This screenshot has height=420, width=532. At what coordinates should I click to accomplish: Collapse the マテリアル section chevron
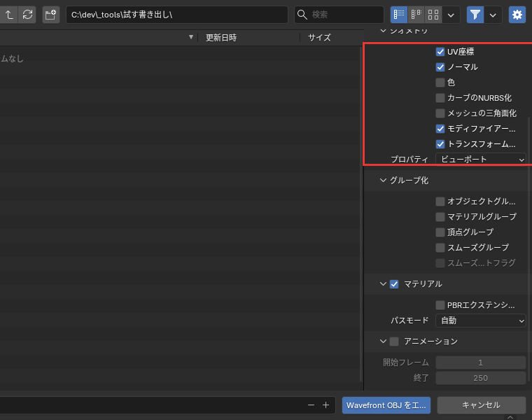383,283
